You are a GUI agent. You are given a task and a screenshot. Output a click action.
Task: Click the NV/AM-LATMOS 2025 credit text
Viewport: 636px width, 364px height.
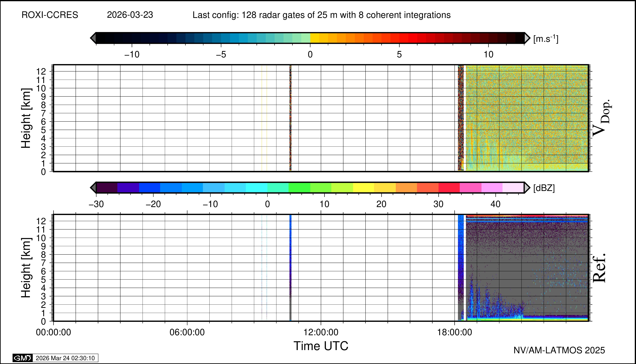point(559,350)
